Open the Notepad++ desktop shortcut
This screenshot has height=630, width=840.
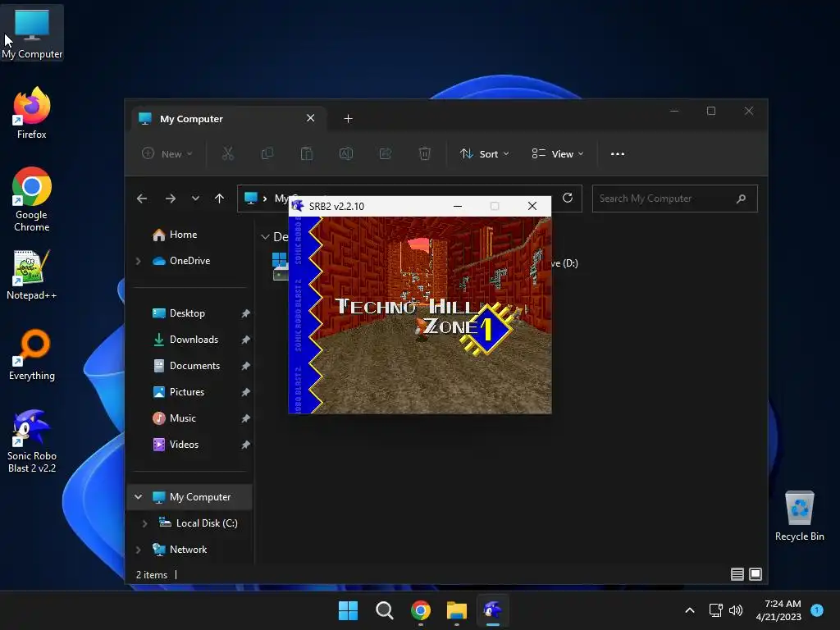tap(32, 274)
